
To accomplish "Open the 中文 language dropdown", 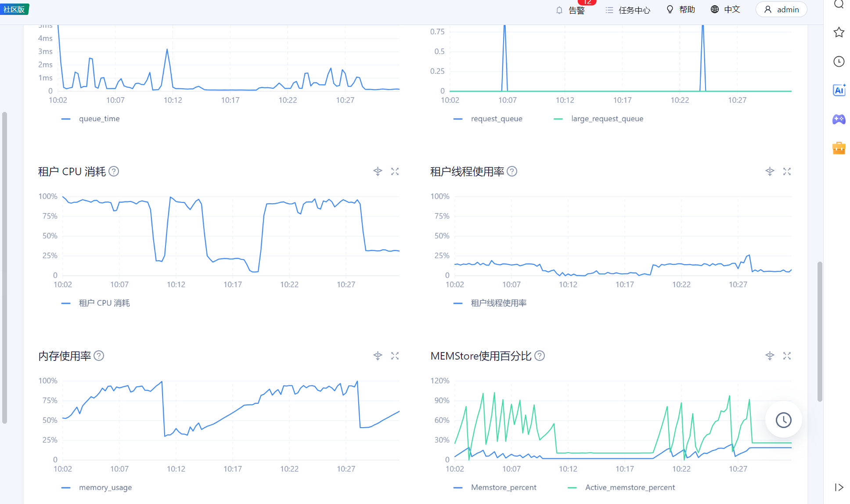I will [725, 10].
